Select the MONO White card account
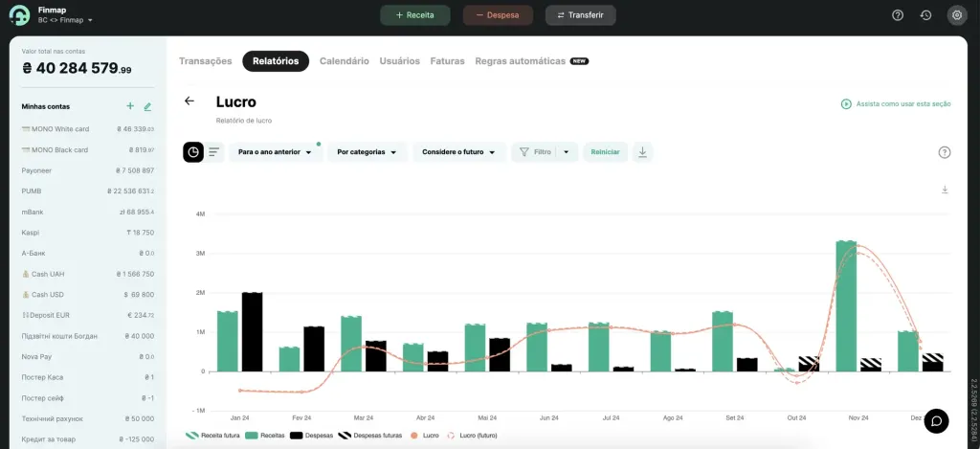 [87, 129]
